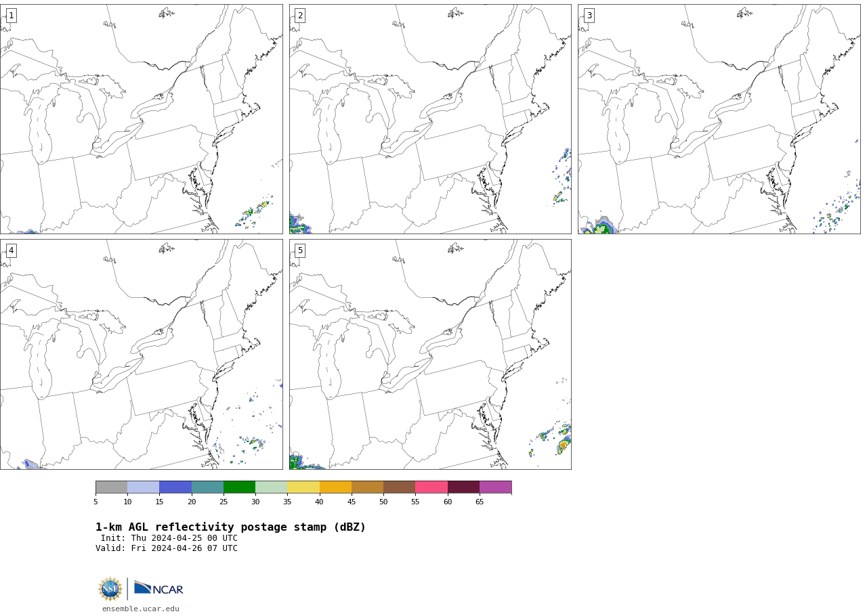Screen dimensions: 867x616
Task: Click the colorbar tick label 50
Action: pyautogui.click(x=383, y=502)
